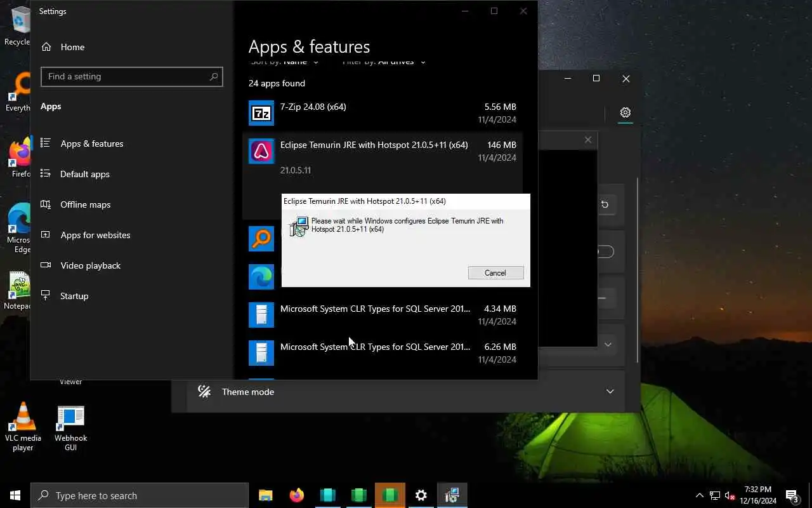Select the Recycle Bin desktop icon
Viewport: 812px width, 508px height.
point(18,25)
